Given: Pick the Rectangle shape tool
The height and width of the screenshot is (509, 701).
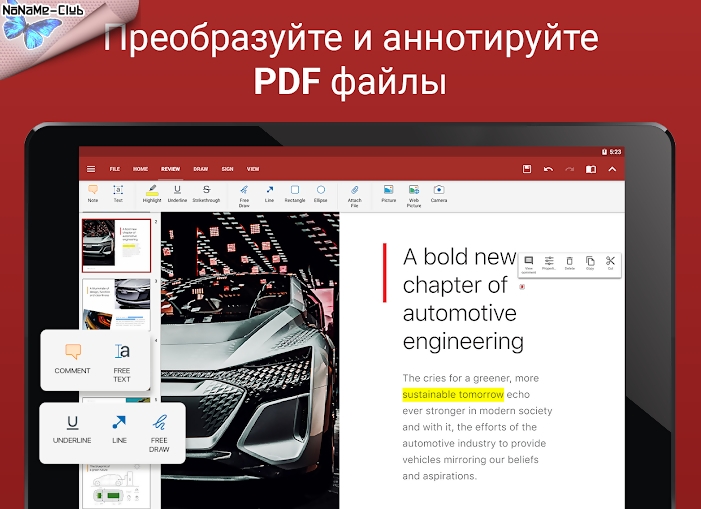Looking at the screenshot, I should [295, 193].
